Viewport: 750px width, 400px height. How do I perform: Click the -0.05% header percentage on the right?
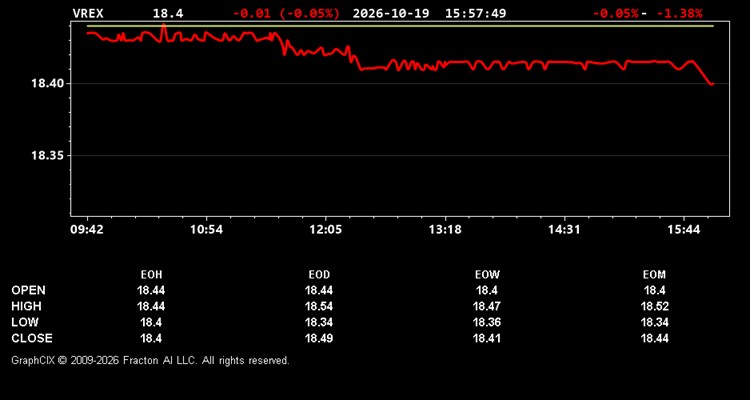[616, 13]
